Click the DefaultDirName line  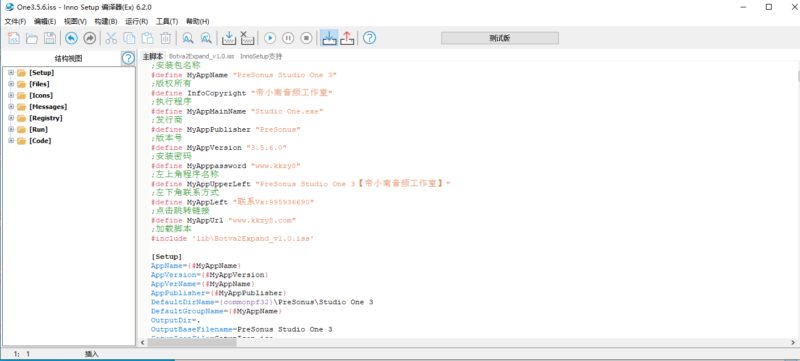(x=262, y=302)
